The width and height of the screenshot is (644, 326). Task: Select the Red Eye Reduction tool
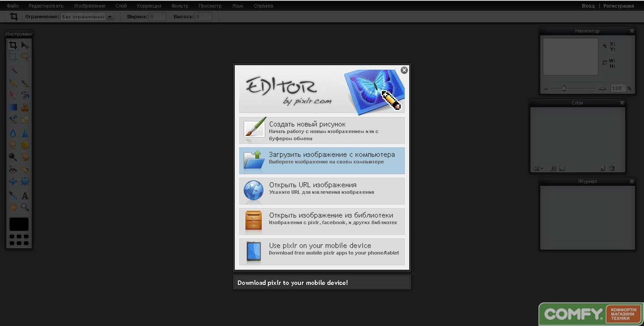(x=13, y=170)
